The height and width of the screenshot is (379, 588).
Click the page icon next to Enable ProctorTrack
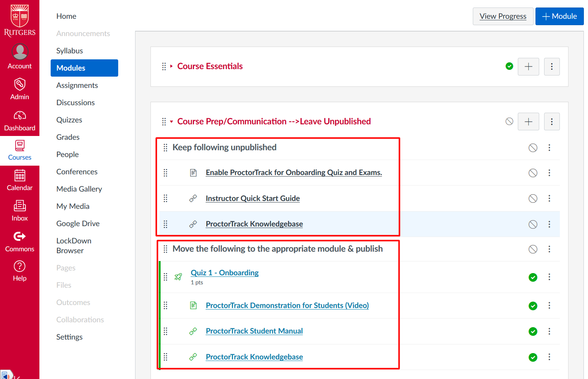point(193,173)
